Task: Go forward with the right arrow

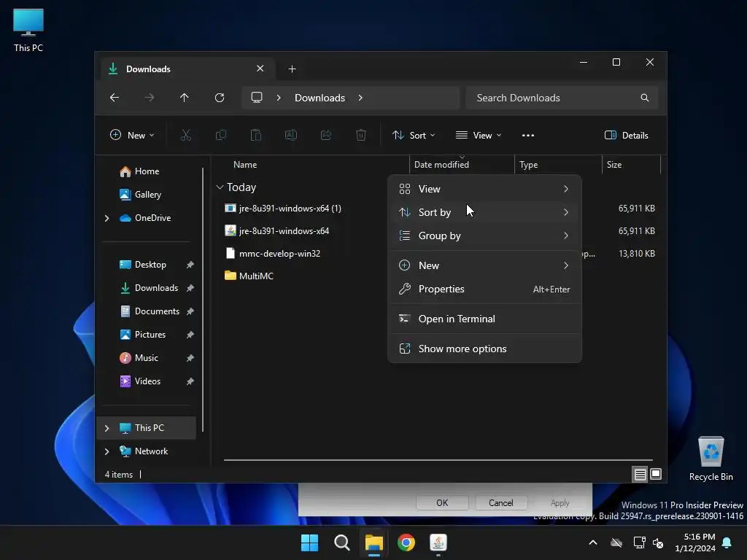Action: click(149, 98)
